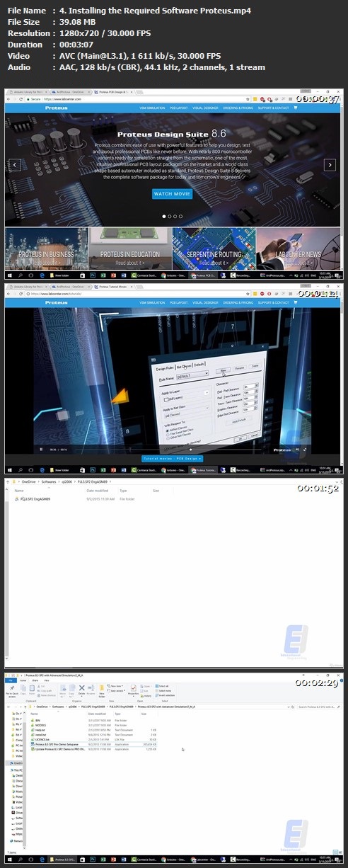Click Select all in the ribbon

(162, 686)
